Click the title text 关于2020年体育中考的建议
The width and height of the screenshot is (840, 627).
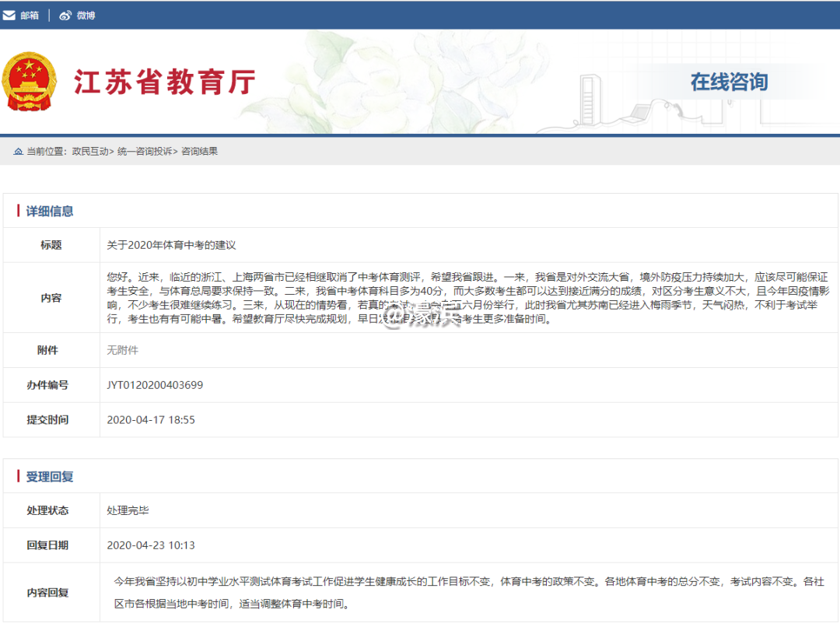point(171,245)
